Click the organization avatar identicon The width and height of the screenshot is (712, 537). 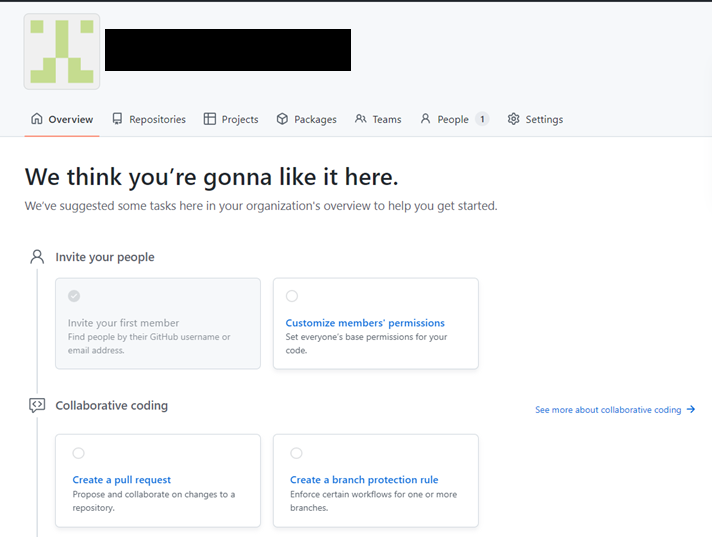pyautogui.click(x=62, y=51)
